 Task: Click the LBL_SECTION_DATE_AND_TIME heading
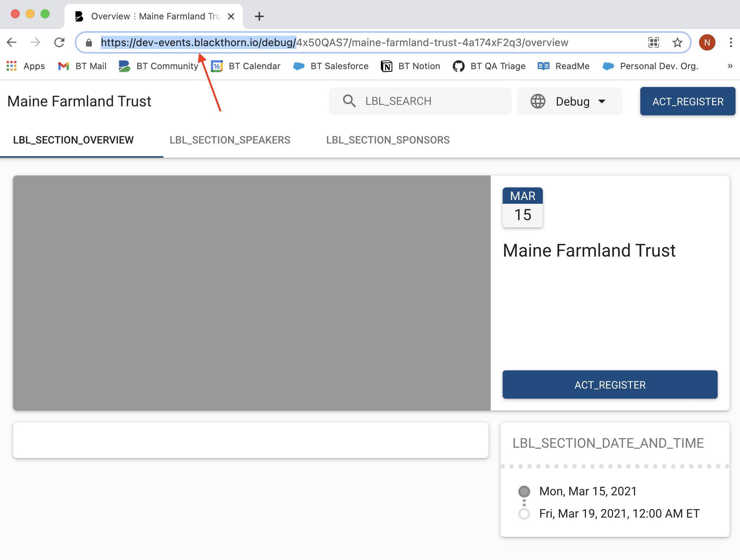608,443
